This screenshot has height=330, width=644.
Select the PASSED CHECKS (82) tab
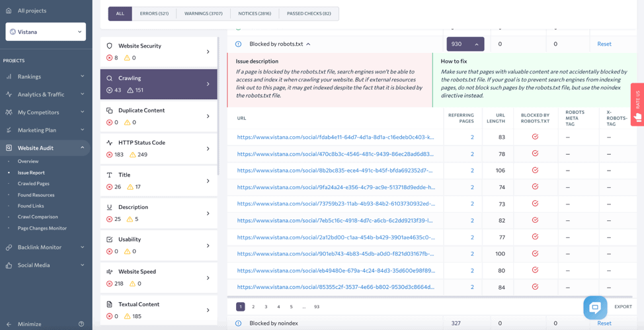[309, 14]
